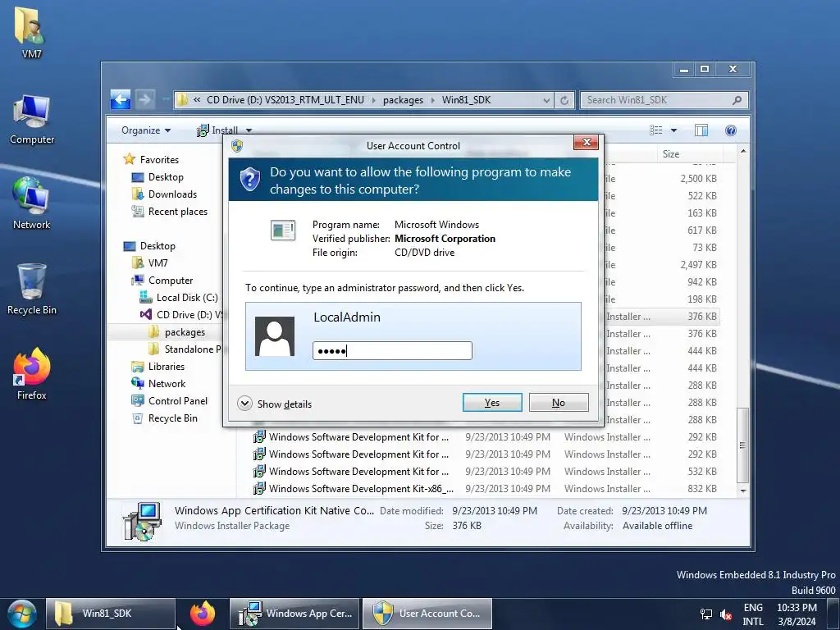Click the change view icon in Explorer
Viewport: 840px width, 630px height.
pyautogui.click(x=655, y=130)
